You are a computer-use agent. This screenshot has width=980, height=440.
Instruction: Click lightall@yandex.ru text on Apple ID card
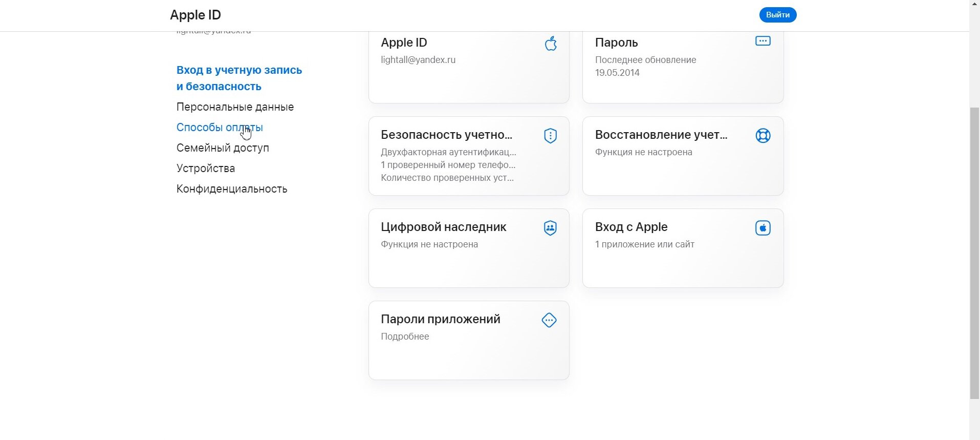[x=418, y=60]
